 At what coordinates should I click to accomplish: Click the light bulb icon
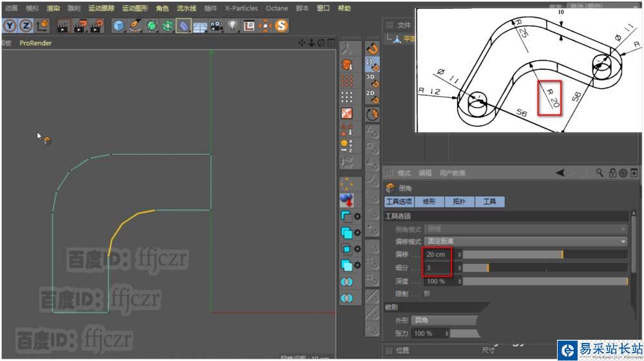point(232,26)
